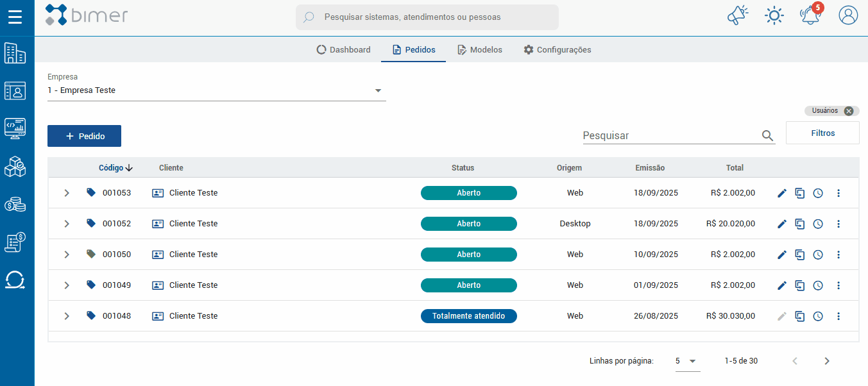Remove the Usuários filter chip

click(849, 111)
